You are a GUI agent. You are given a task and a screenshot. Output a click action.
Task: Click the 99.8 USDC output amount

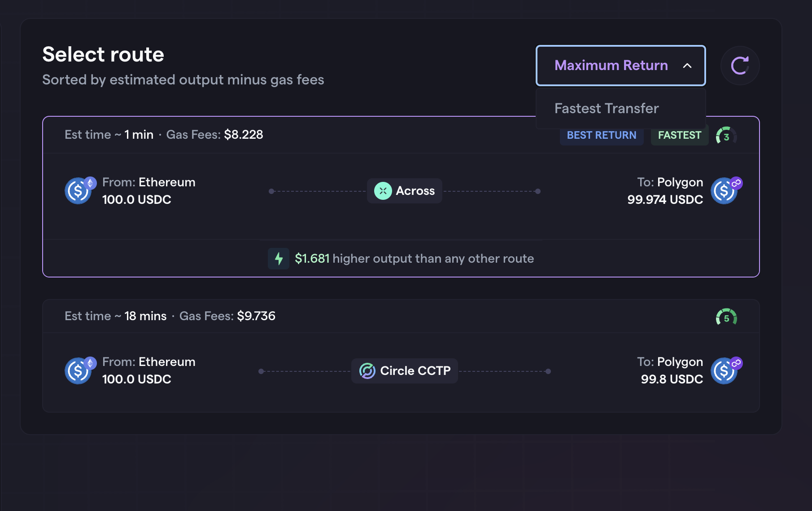pos(672,379)
